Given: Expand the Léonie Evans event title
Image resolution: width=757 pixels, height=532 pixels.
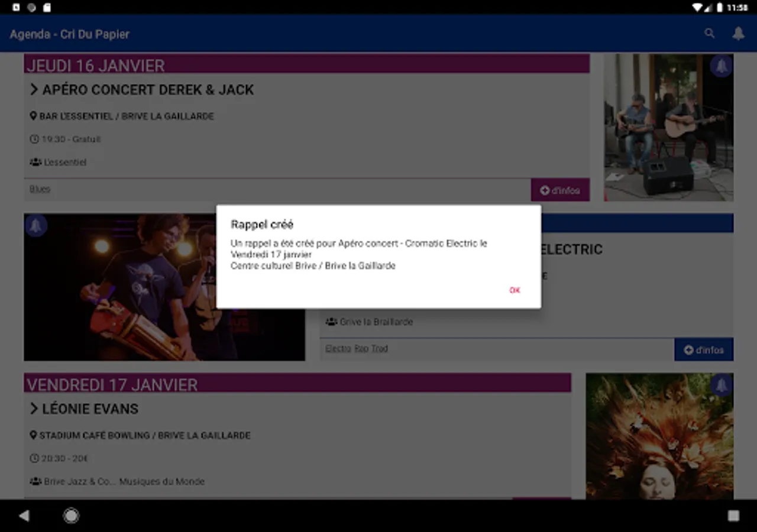Looking at the screenshot, I should 84,408.
